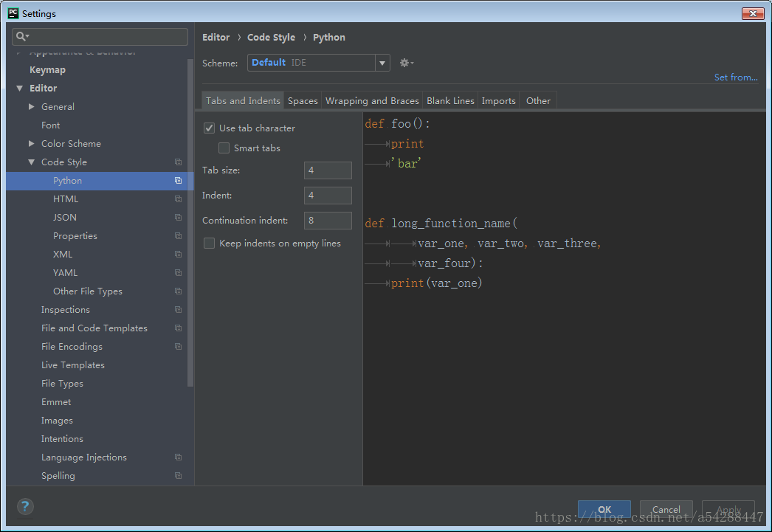Open Language Injections settings
This screenshot has width=772, height=532.
point(84,457)
